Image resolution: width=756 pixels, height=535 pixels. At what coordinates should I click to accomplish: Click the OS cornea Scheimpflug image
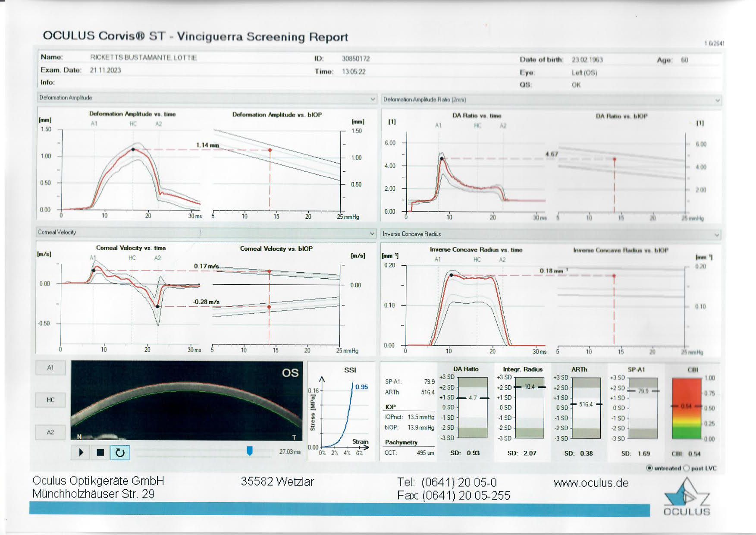click(187, 400)
